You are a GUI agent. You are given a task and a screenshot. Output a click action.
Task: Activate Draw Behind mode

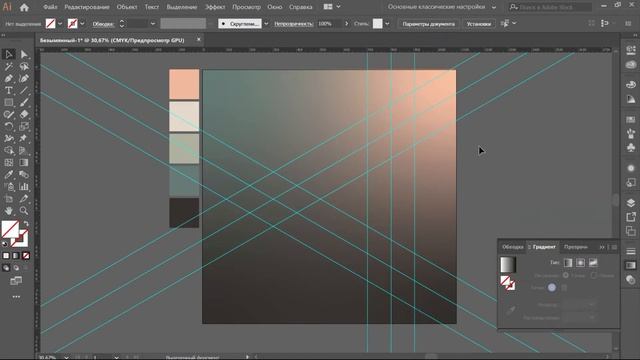[x=16, y=268]
